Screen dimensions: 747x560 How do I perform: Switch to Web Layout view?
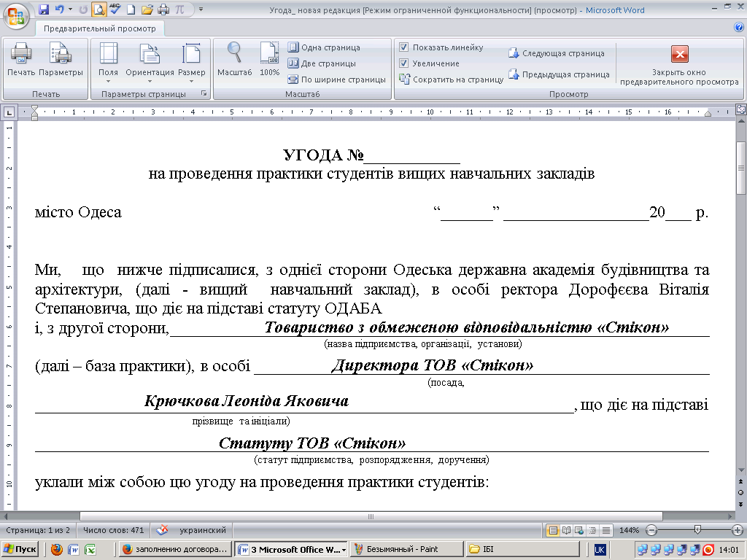[x=579, y=530]
